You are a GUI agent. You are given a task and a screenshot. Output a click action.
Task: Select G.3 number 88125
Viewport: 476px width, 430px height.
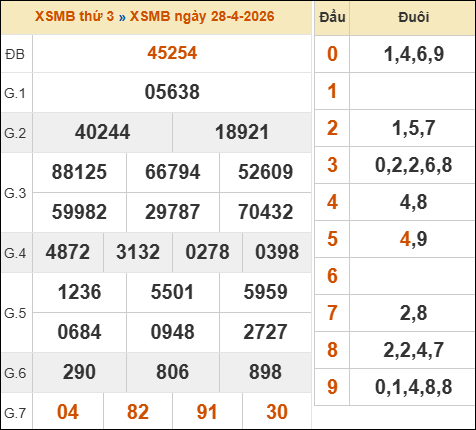79,172
